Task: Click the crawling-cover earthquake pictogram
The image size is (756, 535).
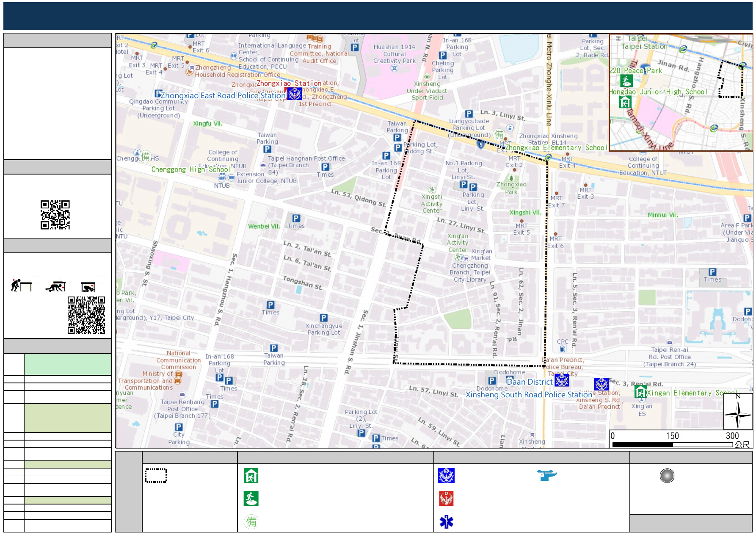Action: coord(55,287)
